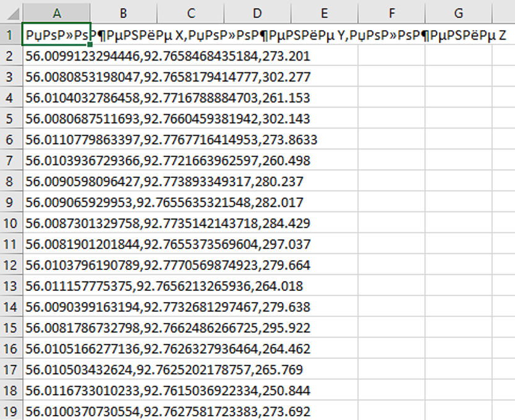Select cell with value ending 273.8633
The height and width of the screenshot is (420, 515).
56,140
